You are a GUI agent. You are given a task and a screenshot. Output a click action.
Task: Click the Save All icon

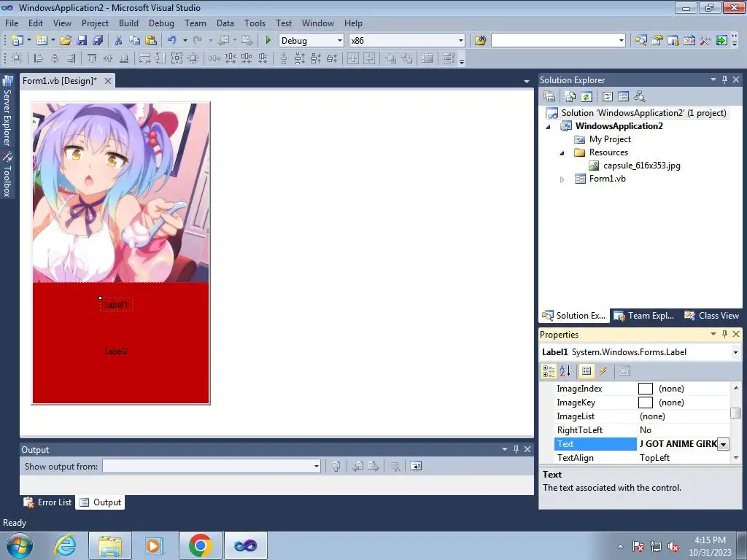(x=98, y=41)
